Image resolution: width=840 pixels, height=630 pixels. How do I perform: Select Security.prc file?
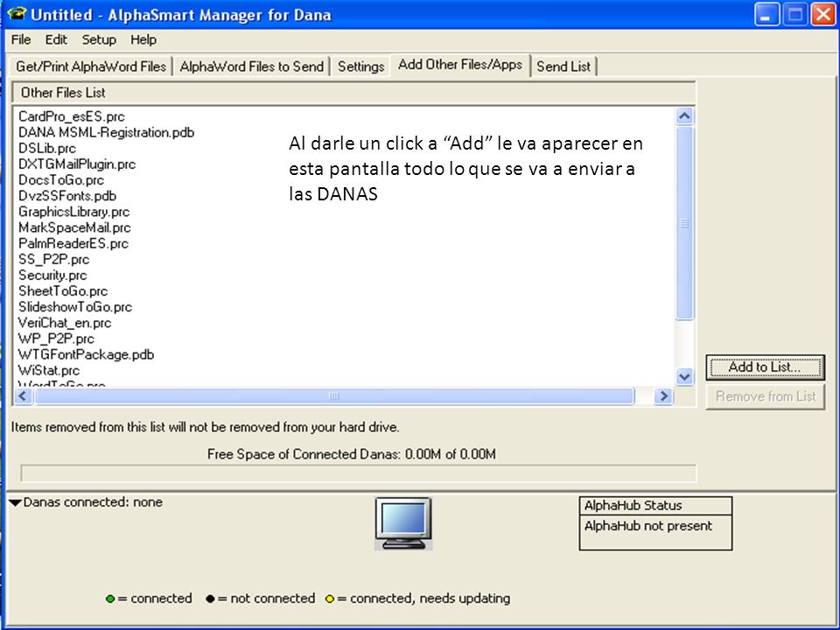pyautogui.click(x=52, y=276)
